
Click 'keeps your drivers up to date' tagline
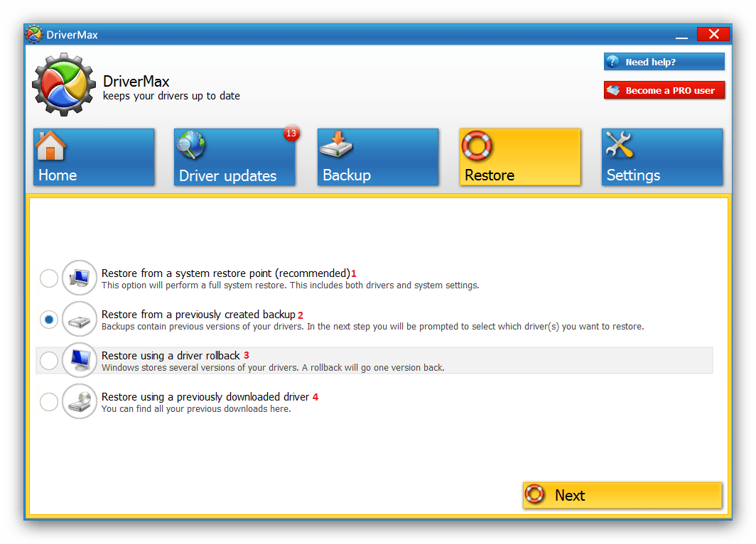171,96
